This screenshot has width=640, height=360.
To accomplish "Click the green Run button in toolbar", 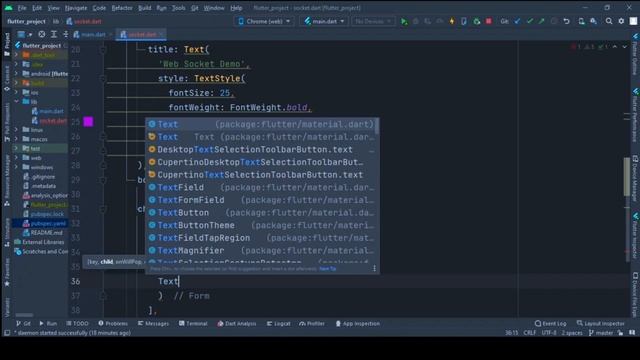I will coord(404,21).
